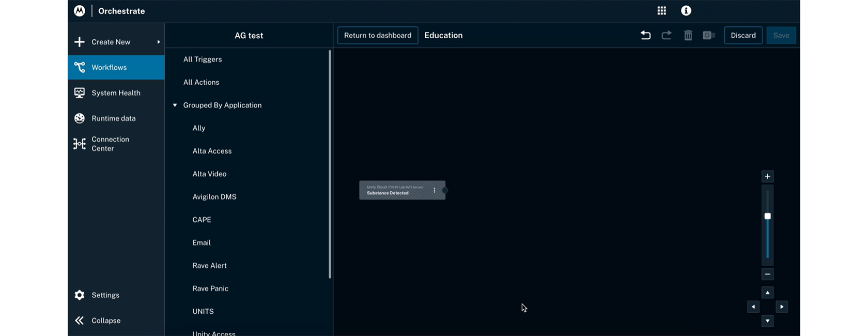Zoom in the canvas with plus button
Viewport: 868px width, 336px height.
pyautogui.click(x=767, y=176)
